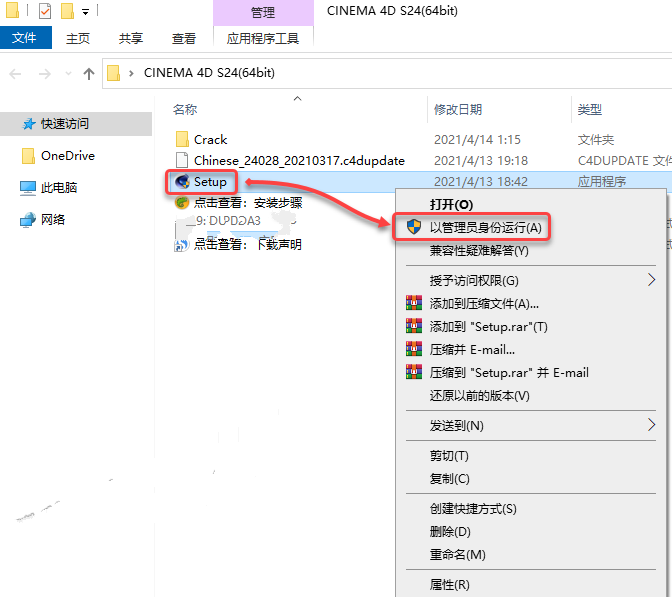The height and width of the screenshot is (597, 672).
Task: Go up one folder level
Action: (89, 74)
